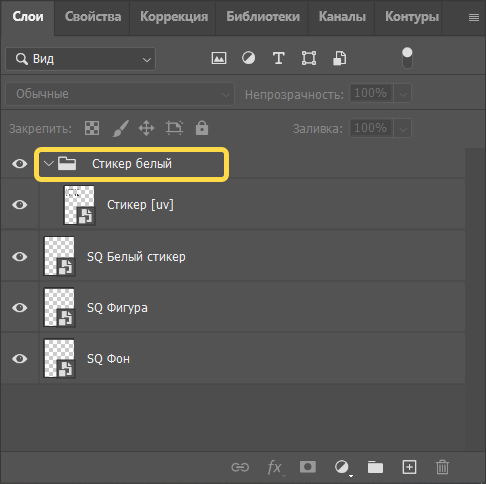Toggle the layer filtering switch
Image resolution: width=486 pixels, height=484 pixels.
407,58
